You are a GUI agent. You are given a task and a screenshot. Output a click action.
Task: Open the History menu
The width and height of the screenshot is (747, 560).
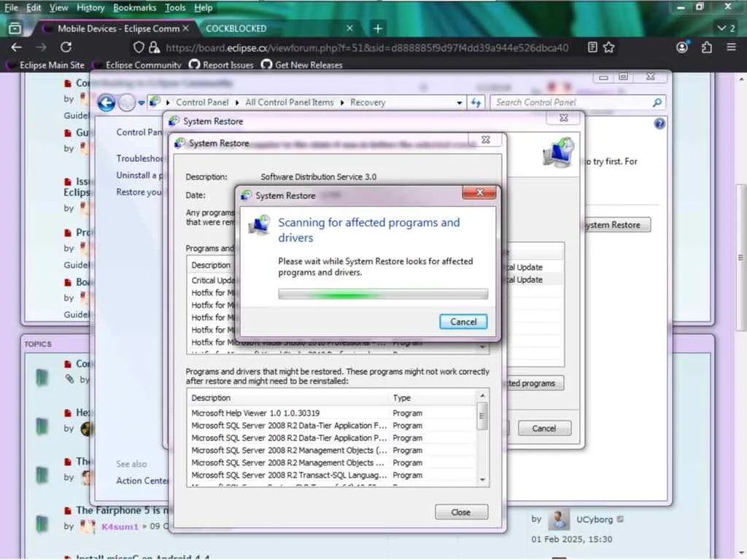click(90, 7)
